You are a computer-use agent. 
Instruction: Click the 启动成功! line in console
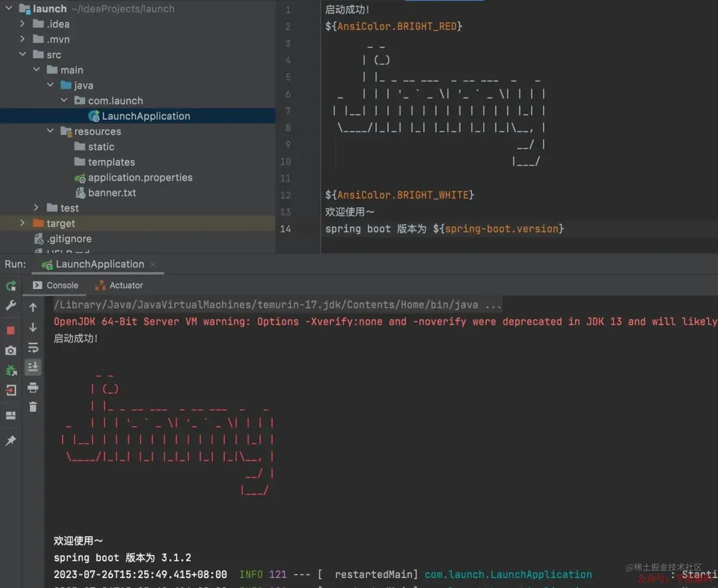[76, 339]
